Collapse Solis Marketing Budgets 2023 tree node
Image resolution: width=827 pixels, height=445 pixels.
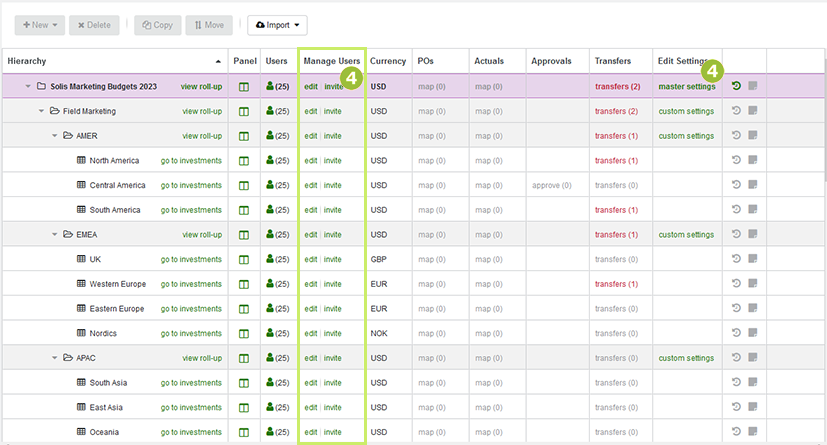(x=28, y=86)
